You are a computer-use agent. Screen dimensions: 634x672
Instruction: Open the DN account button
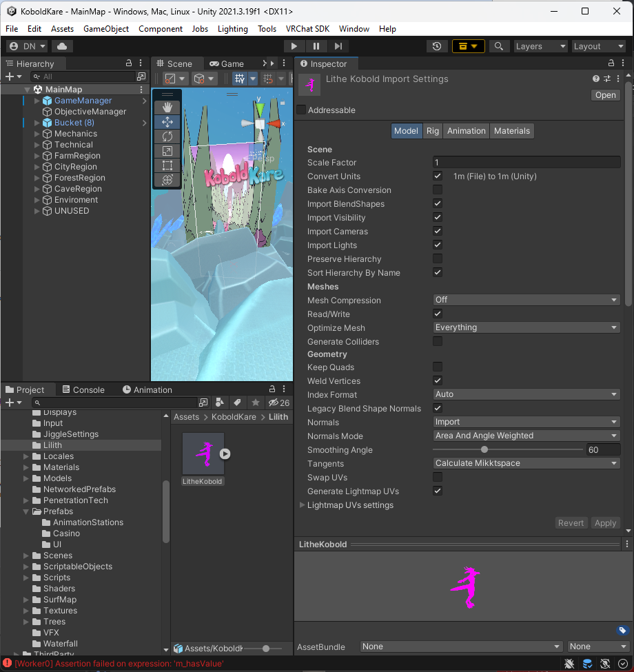[x=27, y=46]
